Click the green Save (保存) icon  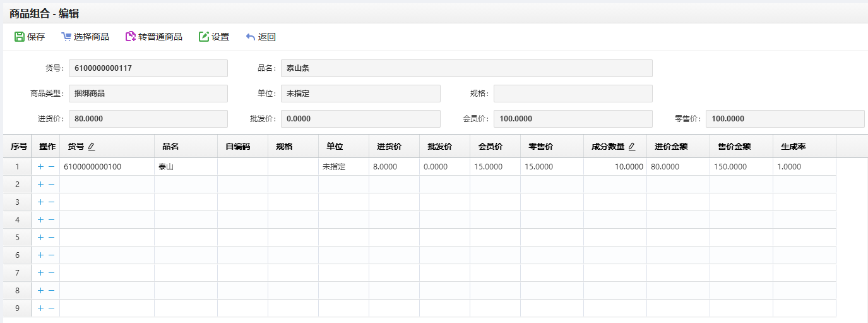tap(20, 37)
